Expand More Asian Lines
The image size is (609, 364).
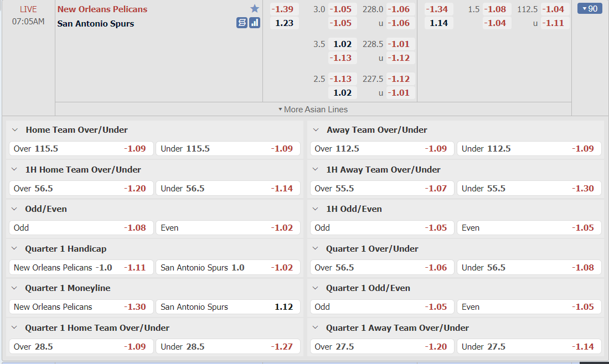click(x=313, y=110)
